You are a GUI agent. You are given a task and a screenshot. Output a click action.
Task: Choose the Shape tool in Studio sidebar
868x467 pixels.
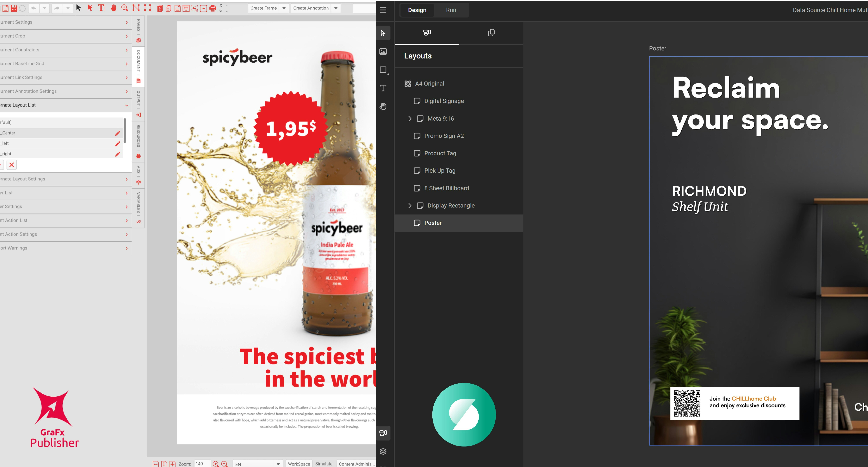pos(383,70)
